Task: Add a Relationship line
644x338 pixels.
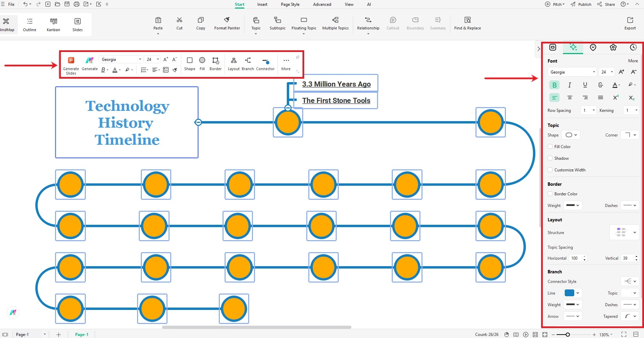Action: [x=368, y=23]
